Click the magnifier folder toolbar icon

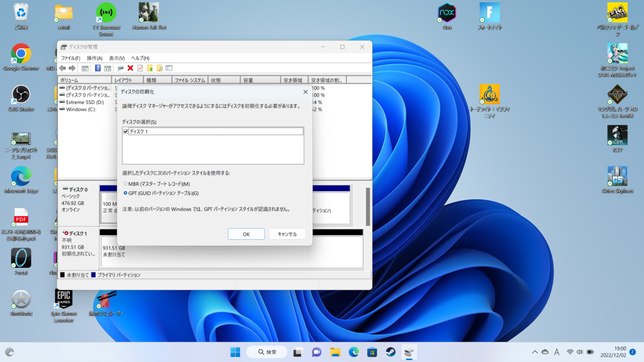point(159,68)
